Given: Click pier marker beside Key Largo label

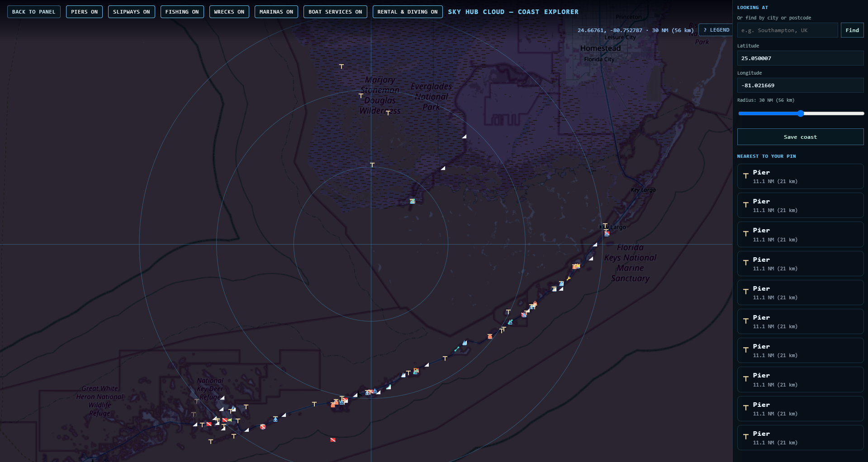Looking at the screenshot, I should (605, 226).
